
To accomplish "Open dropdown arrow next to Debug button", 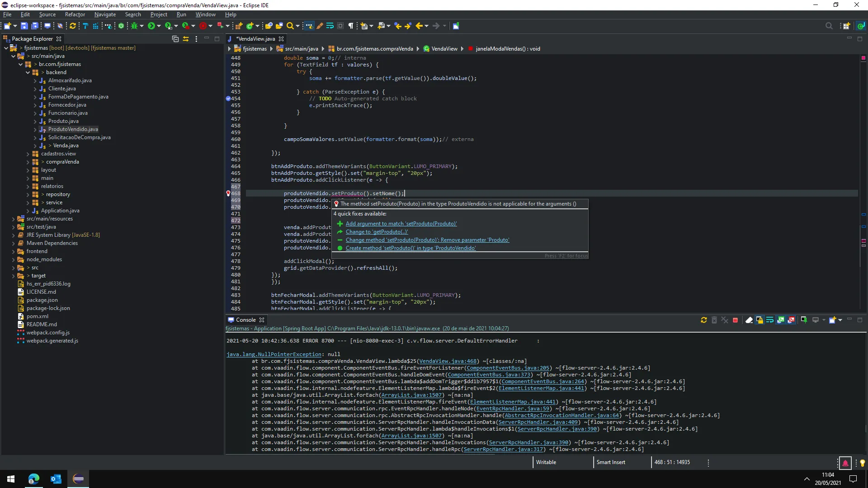I will 142,26.
